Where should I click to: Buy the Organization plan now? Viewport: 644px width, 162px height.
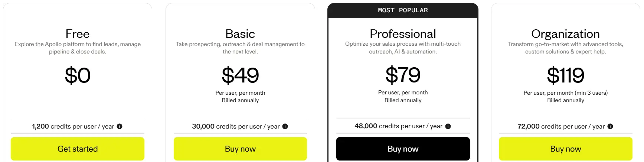566,149
